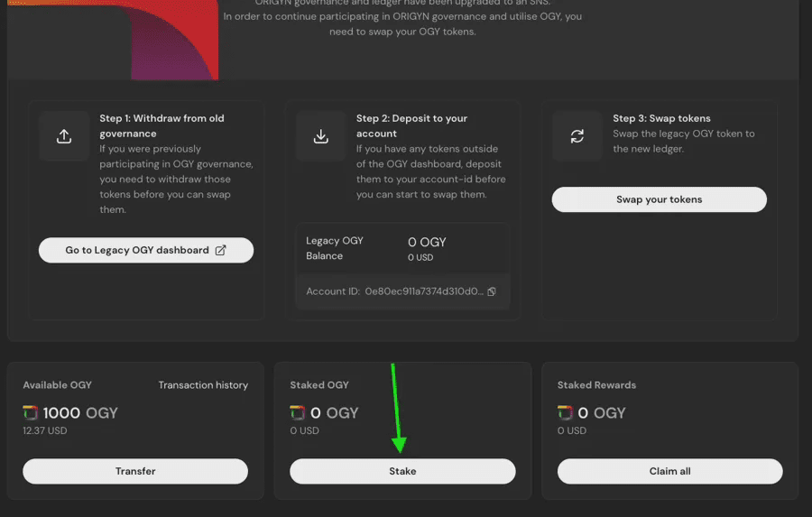Select the Account ID 0e80ec911a7374d310d0 text
This screenshot has width=812, height=517.
coord(424,291)
